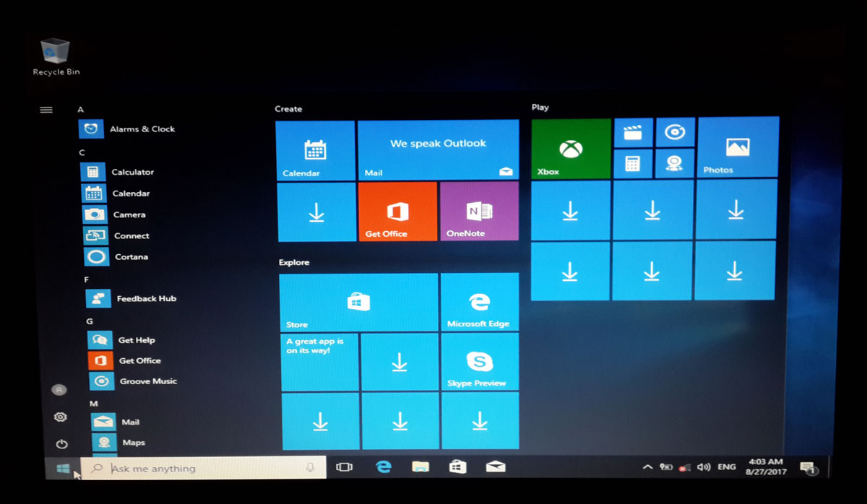This screenshot has width=867, height=504.
Task: Click the letter A section header
Action: [81, 110]
